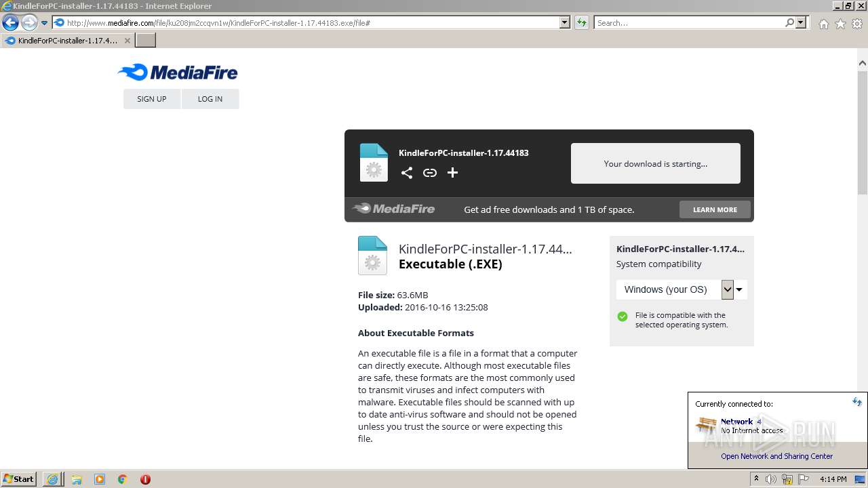This screenshot has height=488, width=868.
Task: Click the Home icon in IE toolbar
Action: click(823, 24)
